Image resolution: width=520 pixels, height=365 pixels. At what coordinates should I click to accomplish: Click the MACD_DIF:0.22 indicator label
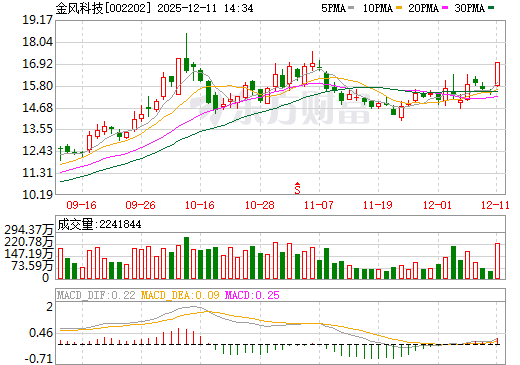coord(96,295)
